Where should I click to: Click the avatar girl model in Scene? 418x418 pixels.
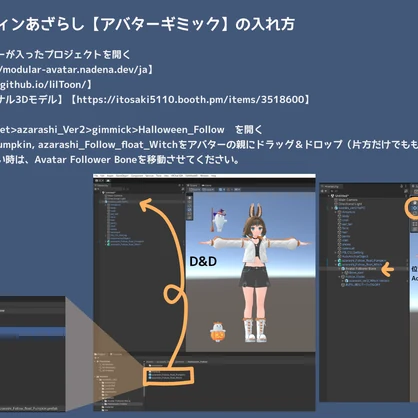click(256, 273)
